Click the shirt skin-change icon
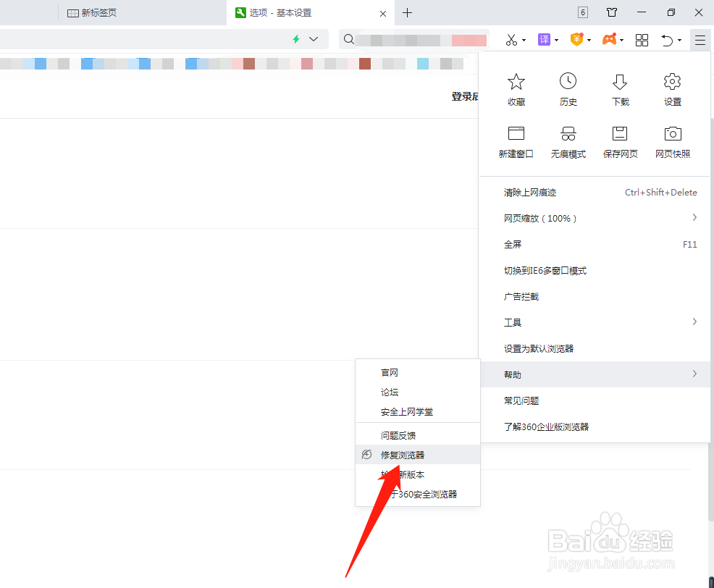This screenshot has width=714, height=588. [612, 12]
